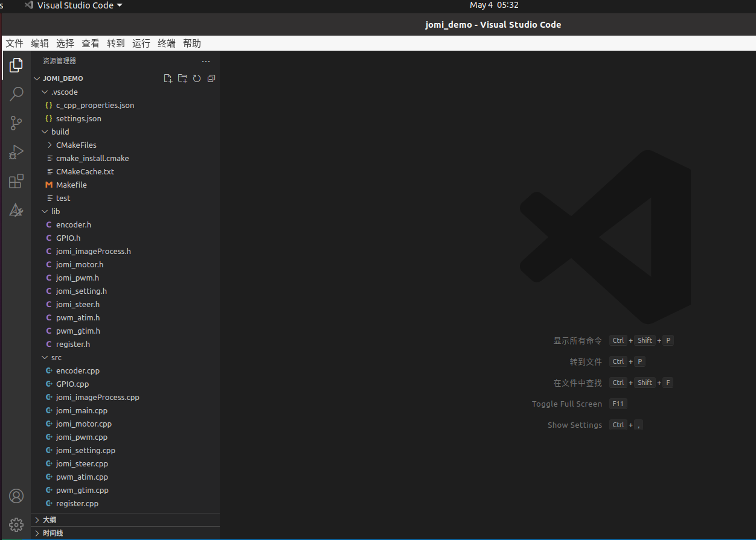This screenshot has width=756, height=540.
Task: Open GPIO.h header file
Action: tap(125, 238)
